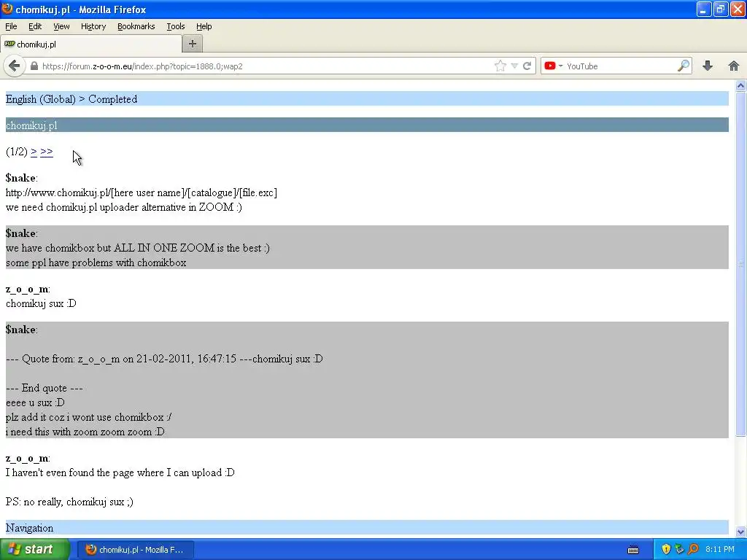This screenshot has width=747, height=560.
Task: Go back with the back arrow button
Action: (x=15, y=66)
